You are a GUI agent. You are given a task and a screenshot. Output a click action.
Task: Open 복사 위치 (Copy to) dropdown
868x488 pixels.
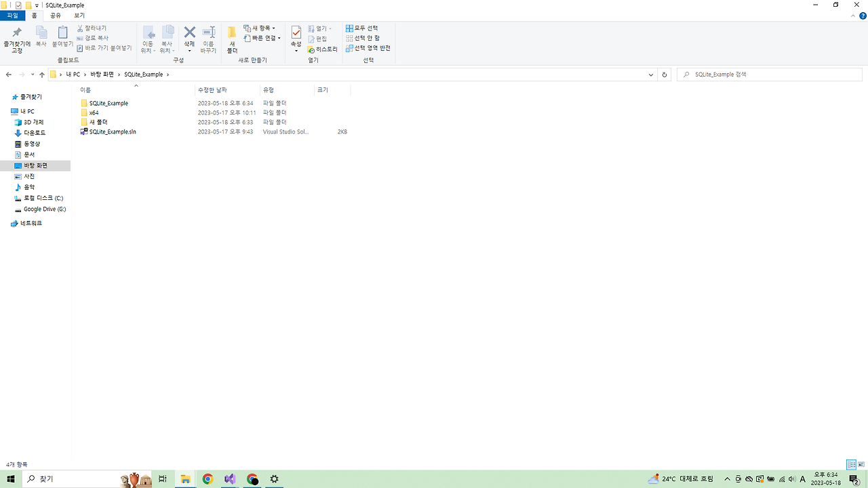click(167, 40)
